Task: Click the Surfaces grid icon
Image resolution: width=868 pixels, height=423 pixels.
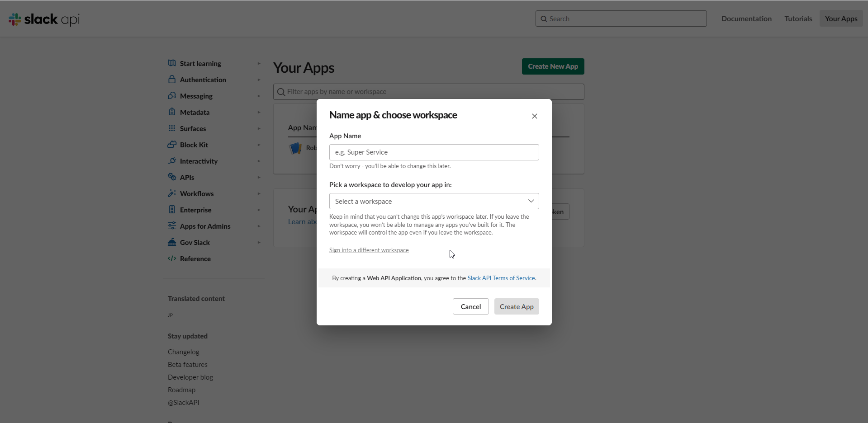Action: [x=172, y=128]
